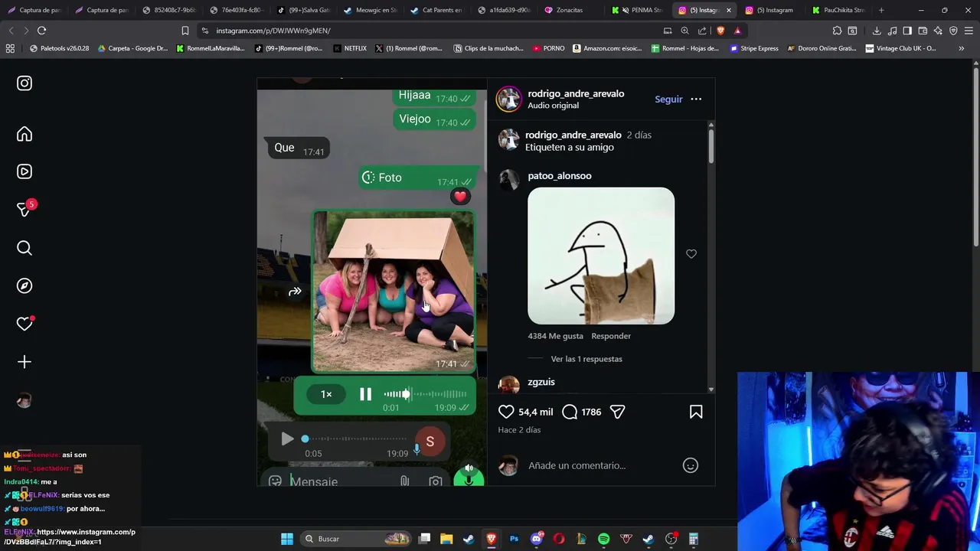Screen dimensions: 980x551
Task: Open browser downloads icon
Action: (x=877, y=31)
